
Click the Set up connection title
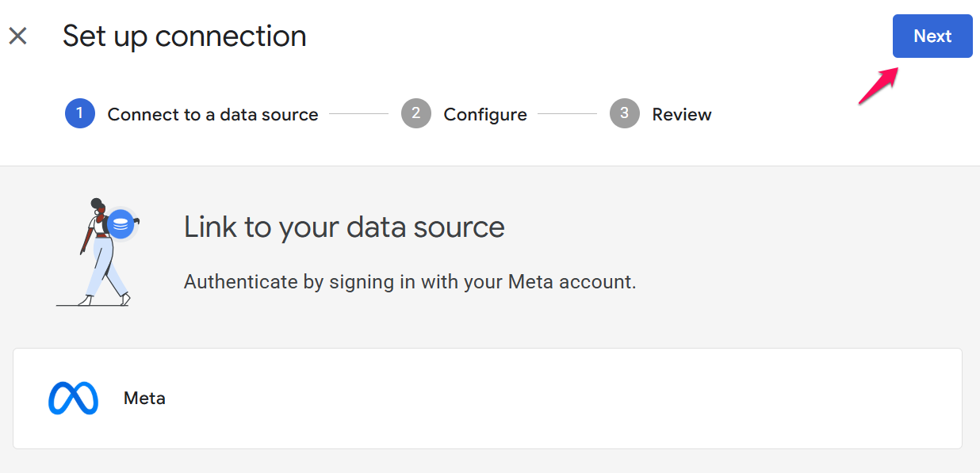184,36
